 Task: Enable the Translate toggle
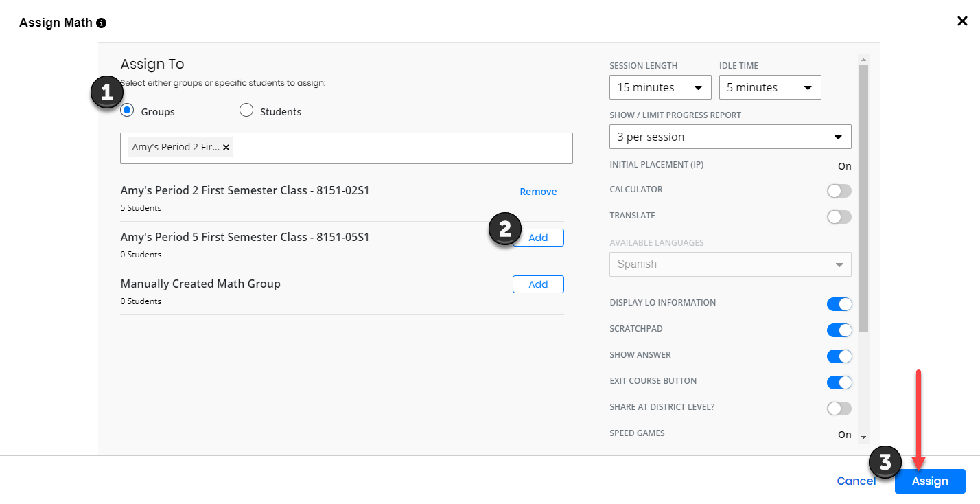(x=839, y=217)
